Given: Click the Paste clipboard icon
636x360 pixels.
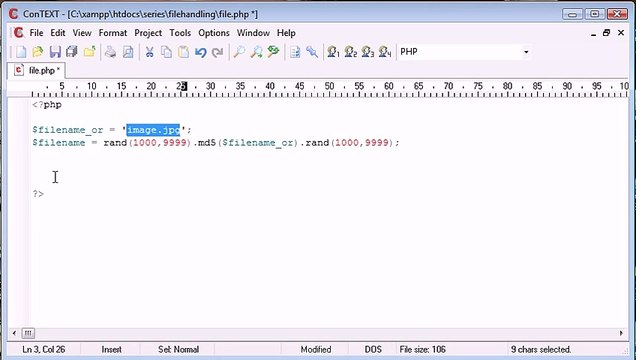Looking at the screenshot, I should [x=183, y=52].
